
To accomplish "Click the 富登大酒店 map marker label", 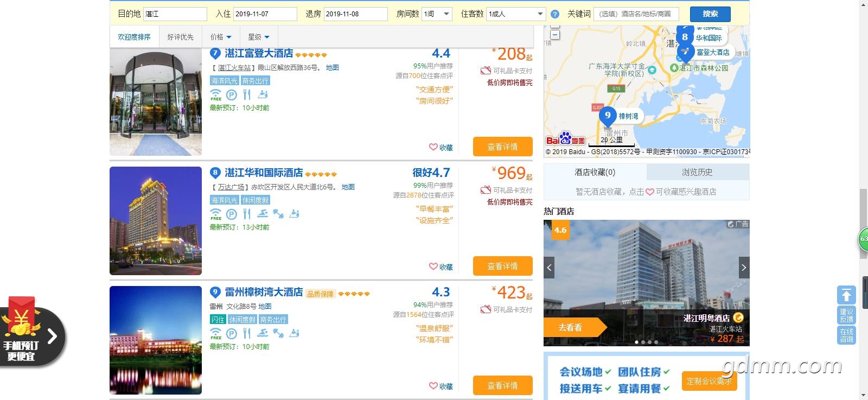I will 713,52.
